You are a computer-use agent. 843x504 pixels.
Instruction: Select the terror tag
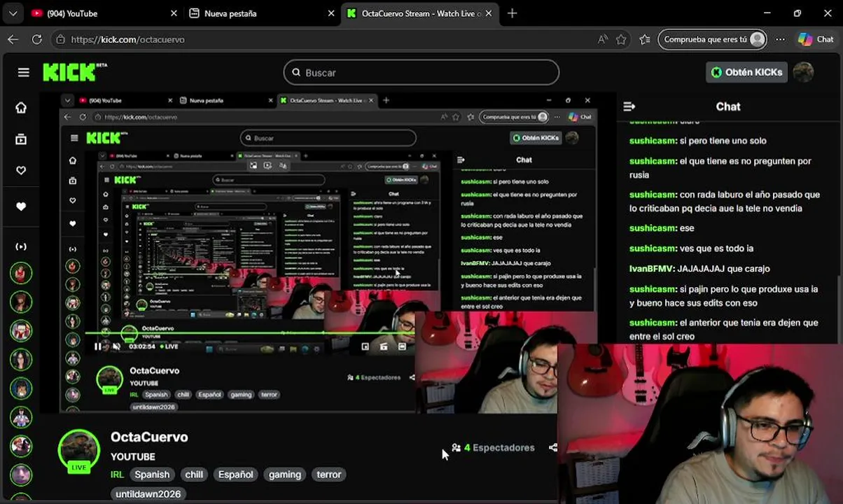[328, 475]
